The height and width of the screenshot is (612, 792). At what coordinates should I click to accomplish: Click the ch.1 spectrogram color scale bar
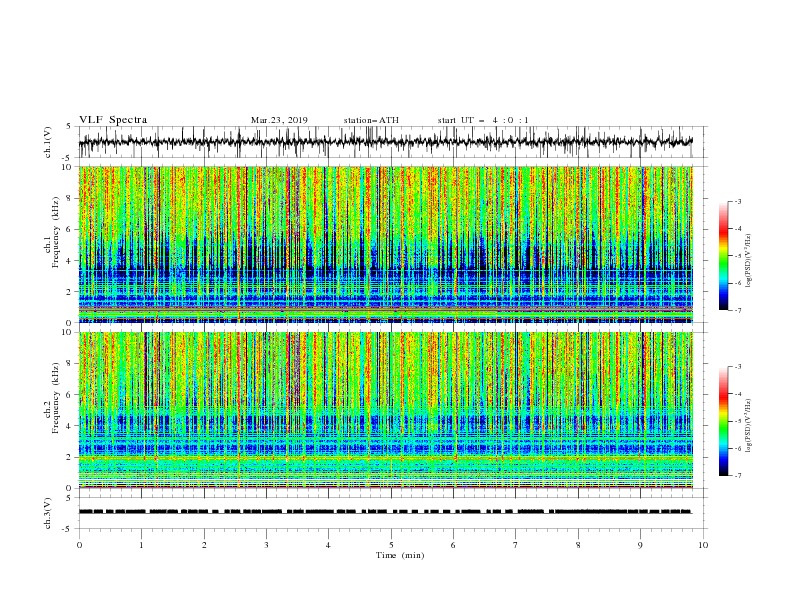[x=723, y=256]
